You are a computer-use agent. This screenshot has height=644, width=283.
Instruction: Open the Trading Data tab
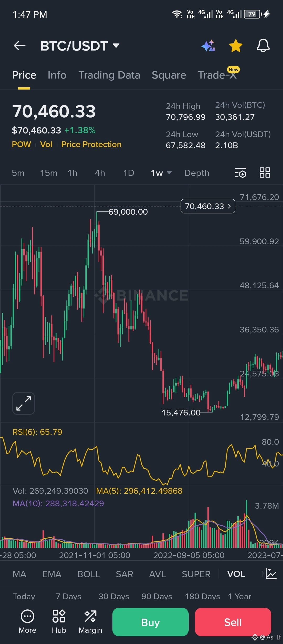click(109, 75)
